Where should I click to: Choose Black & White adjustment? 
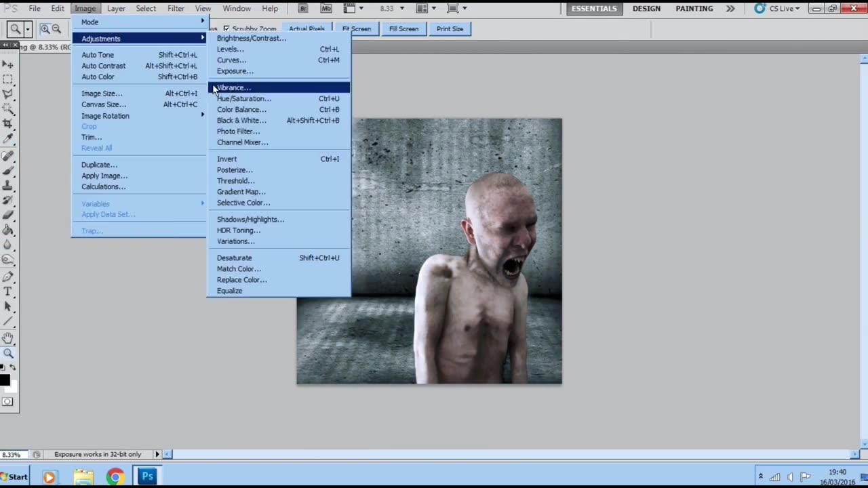(x=279, y=121)
